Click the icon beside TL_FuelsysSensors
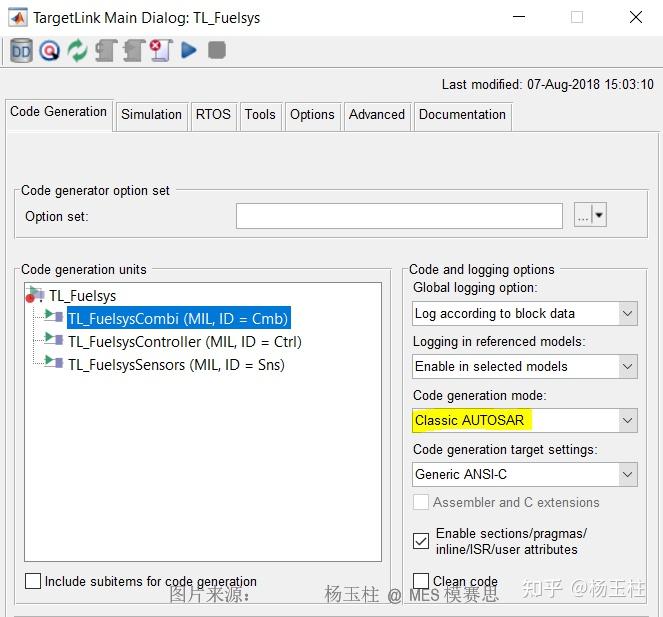Screen dimensions: 663x617 (x=54, y=362)
